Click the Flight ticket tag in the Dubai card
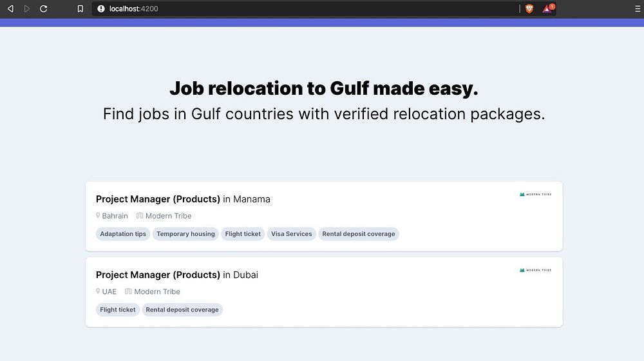This screenshot has width=644, height=361. (118, 309)
